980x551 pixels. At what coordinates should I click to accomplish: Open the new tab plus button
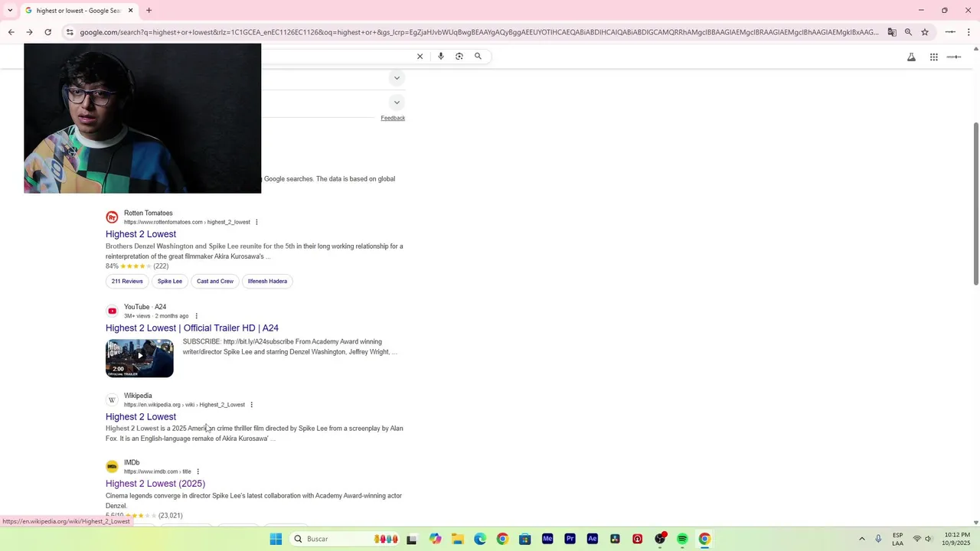pos(149,11)
